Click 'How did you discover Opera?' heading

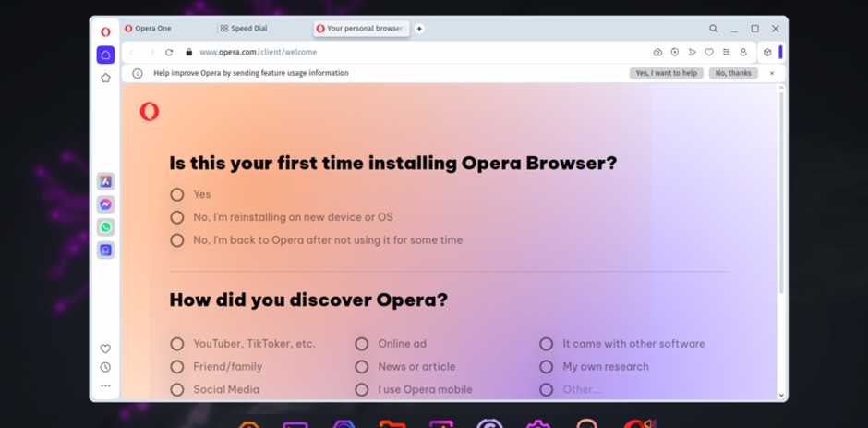tap(308, 300)
